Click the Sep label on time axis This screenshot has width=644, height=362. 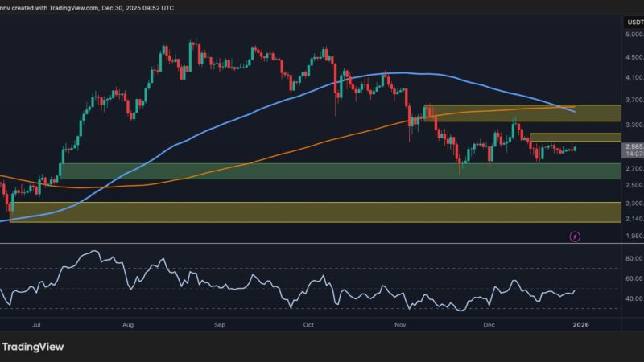(x=220, y=325)
